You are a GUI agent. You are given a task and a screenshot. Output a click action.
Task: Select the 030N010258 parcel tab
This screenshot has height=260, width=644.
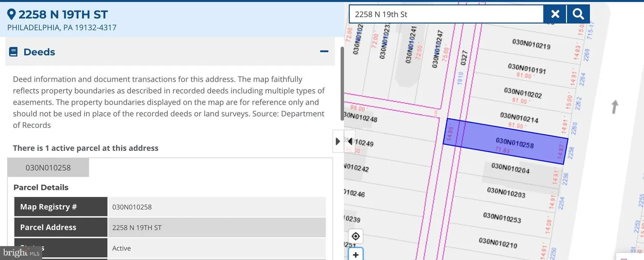48,168
